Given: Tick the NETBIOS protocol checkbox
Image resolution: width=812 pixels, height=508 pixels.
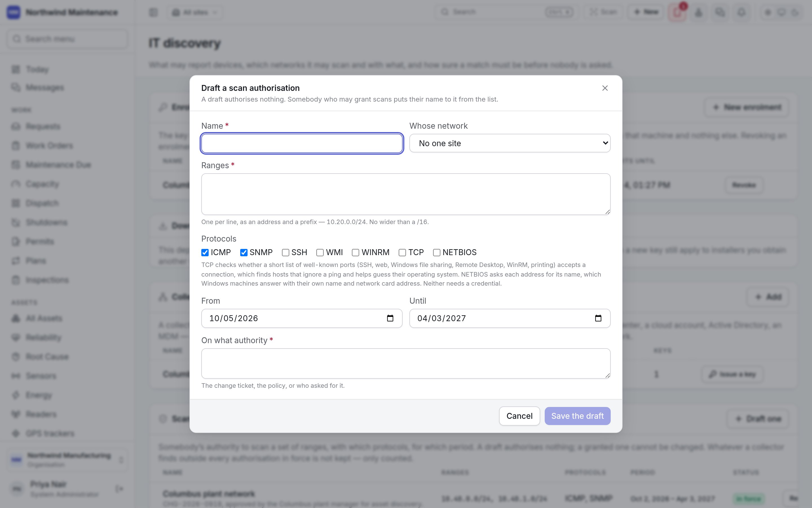Looking at the screenshot, I should tap(436, 253).
